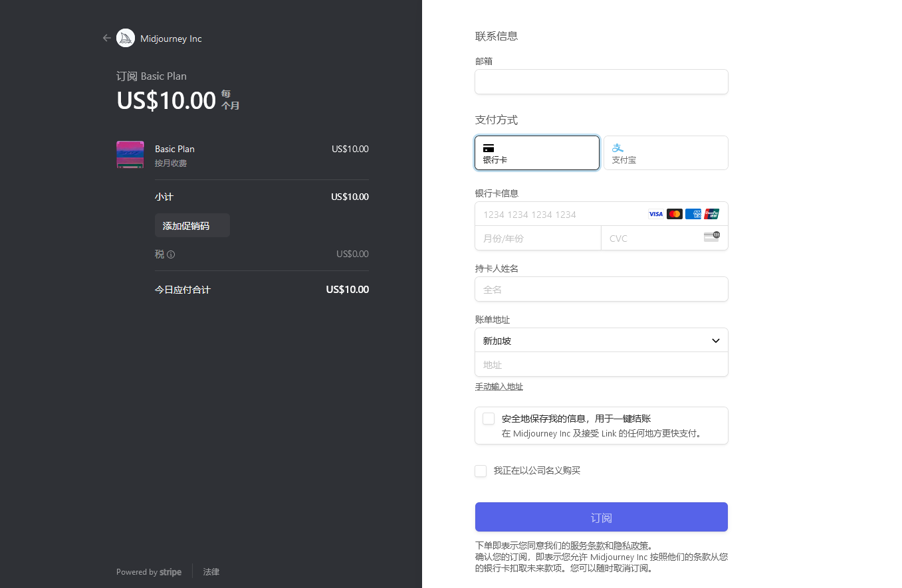Click the 订阅 subscribe button
The width and height of the screenshot is (902, 588).
602,517
